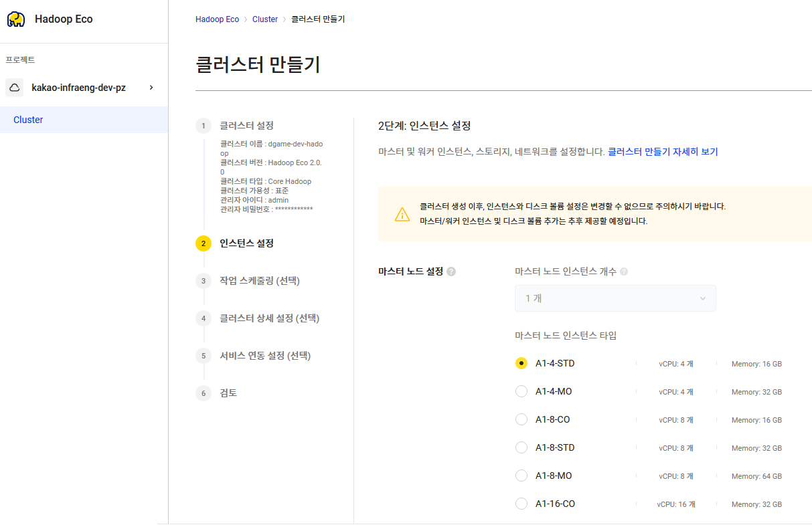Select the A1-4-MO instance type
Viewport: 812px width, 525px height.
pyautogui.click(x=521, y=391)
